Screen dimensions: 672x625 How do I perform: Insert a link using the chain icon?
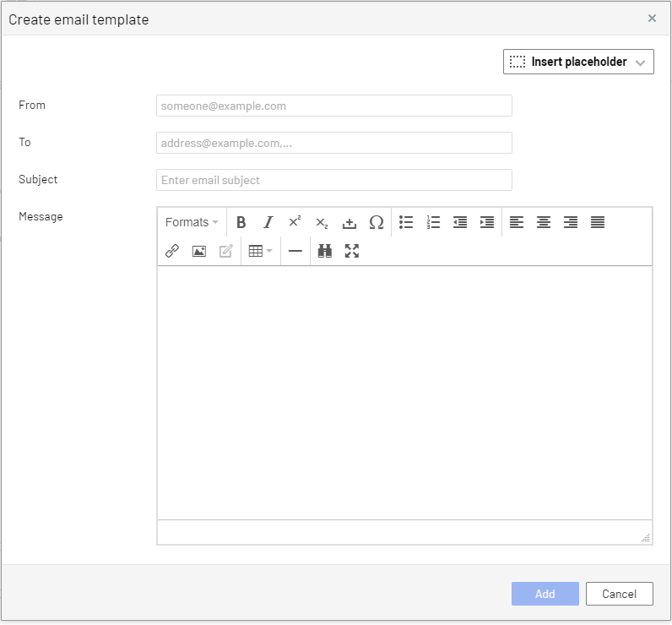(172, 251)
